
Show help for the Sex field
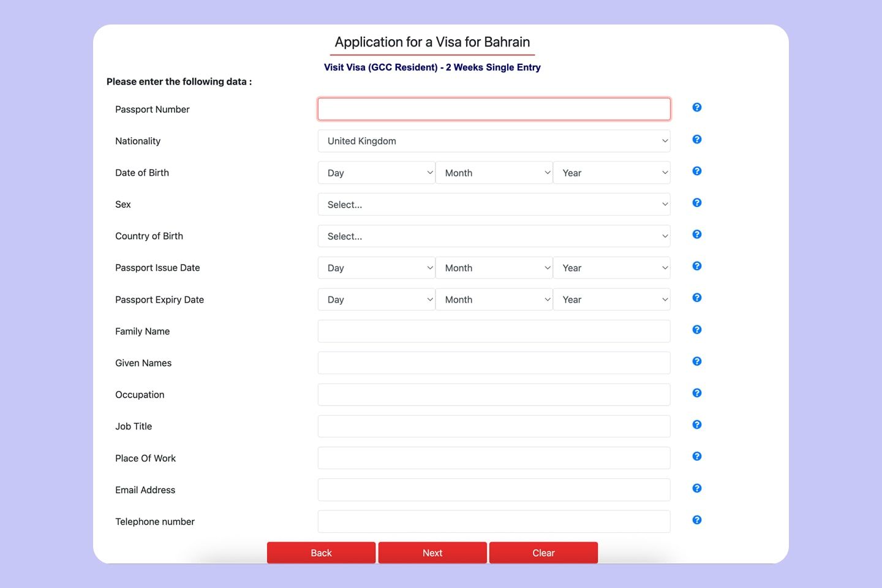[696, 203]
